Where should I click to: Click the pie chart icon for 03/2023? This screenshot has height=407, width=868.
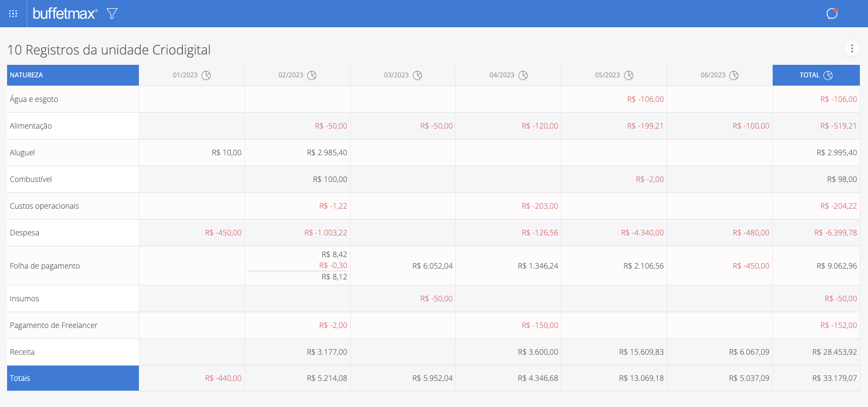[418, 75]
